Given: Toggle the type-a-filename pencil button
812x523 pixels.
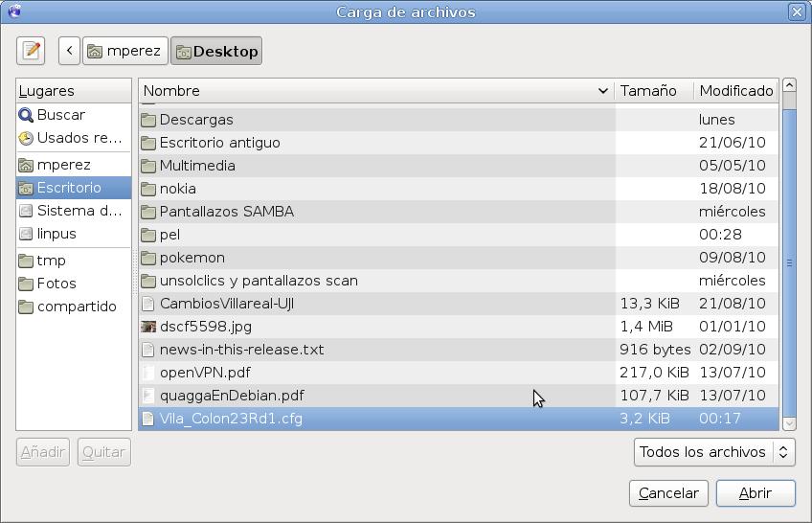Looking at the screenshot, I should [x=31, y=51].
